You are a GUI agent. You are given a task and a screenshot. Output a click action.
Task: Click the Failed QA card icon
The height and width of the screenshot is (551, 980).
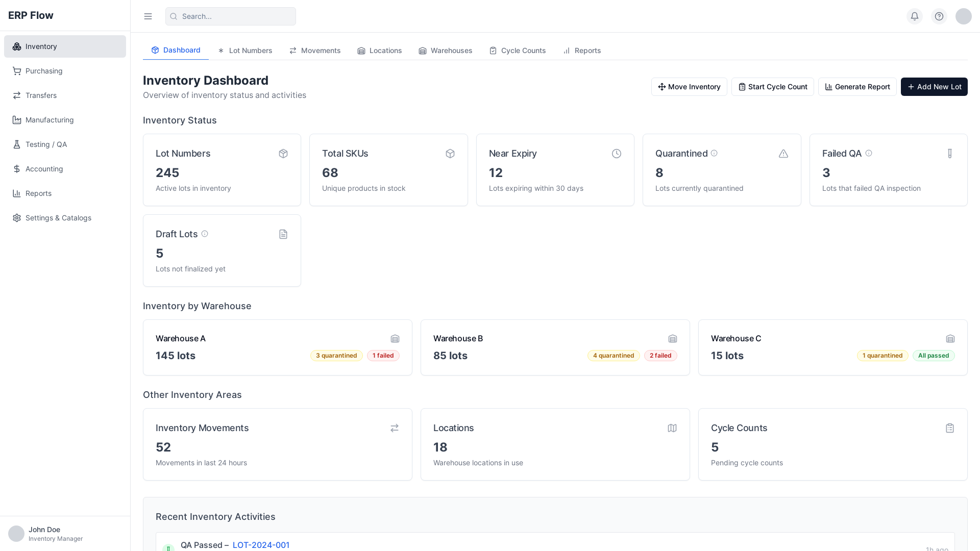pyautogui.click(x=950, y=154)
